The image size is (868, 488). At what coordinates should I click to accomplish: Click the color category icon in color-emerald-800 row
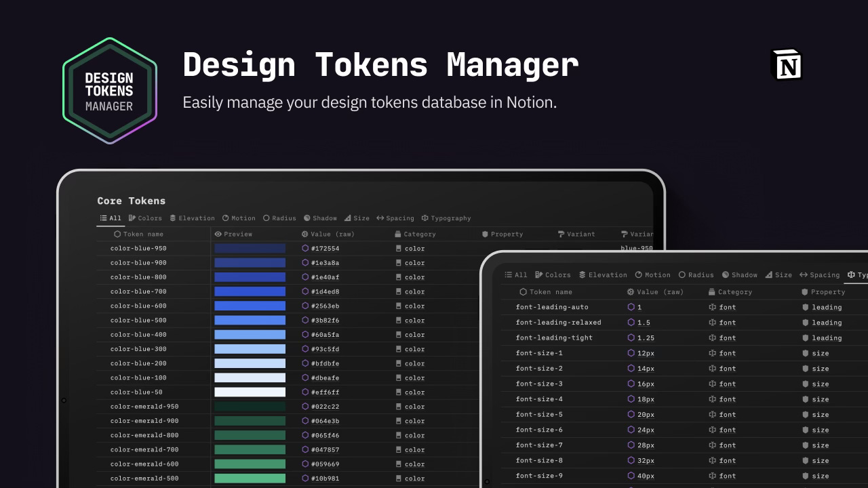pyautogui.click(x=399, y=435)
